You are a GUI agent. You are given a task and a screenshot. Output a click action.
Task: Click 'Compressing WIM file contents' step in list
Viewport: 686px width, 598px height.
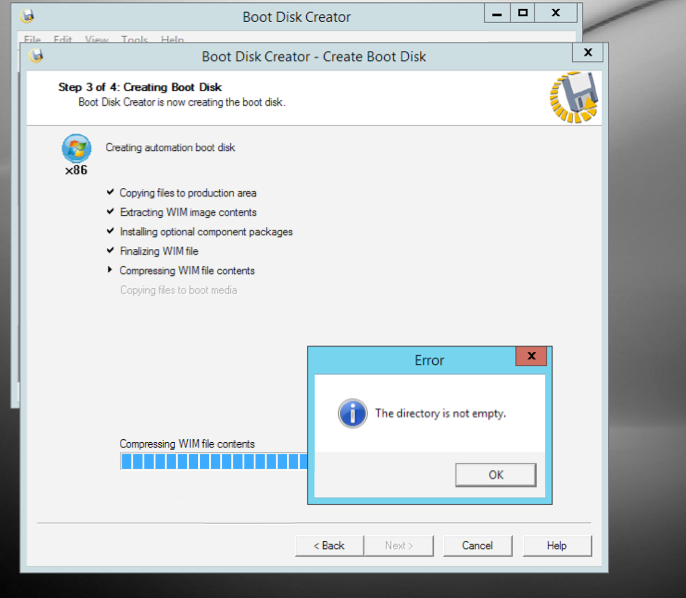[187, 271]
